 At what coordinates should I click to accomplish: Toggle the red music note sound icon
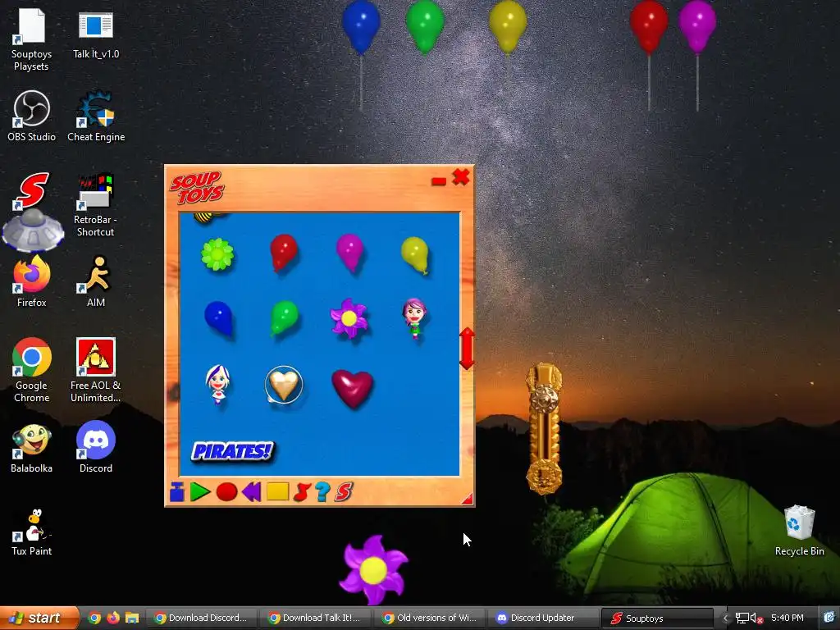[x=302, y=492]
